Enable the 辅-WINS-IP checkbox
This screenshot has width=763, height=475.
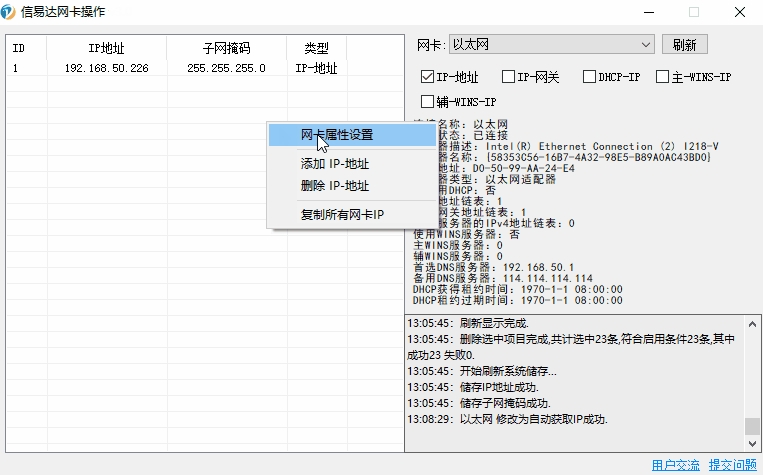(x=428, y=101)
